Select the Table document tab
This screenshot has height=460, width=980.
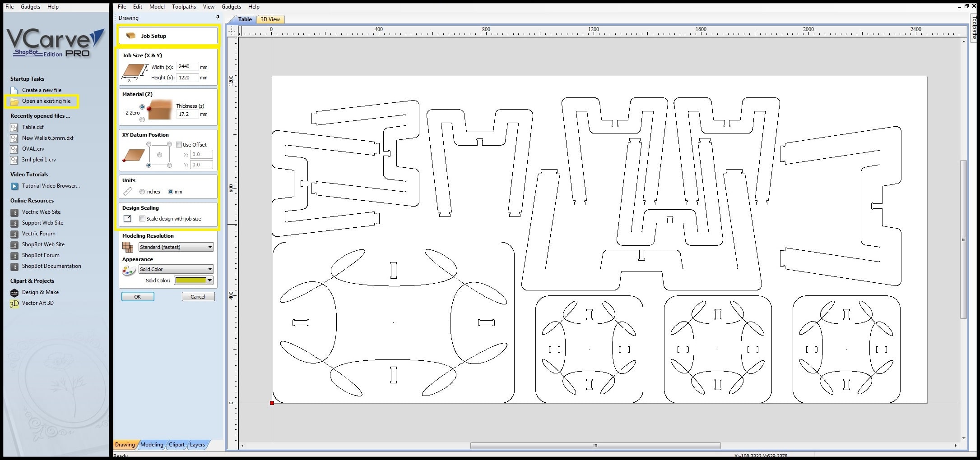tap(245, 19)
